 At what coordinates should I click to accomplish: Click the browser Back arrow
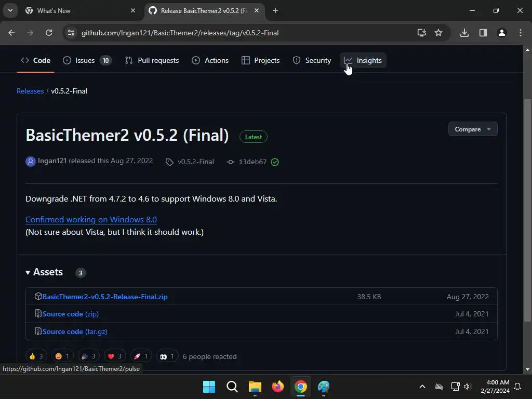(11, 33)
